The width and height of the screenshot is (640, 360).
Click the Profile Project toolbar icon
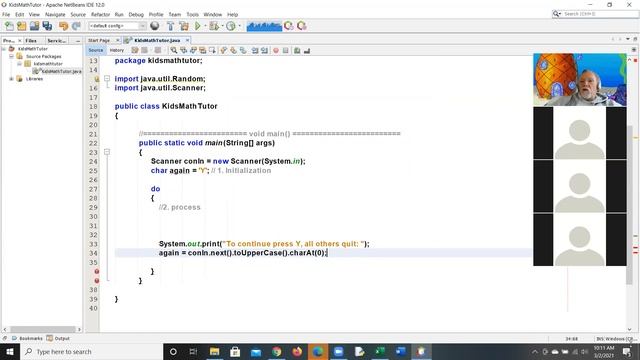(231, 26)
